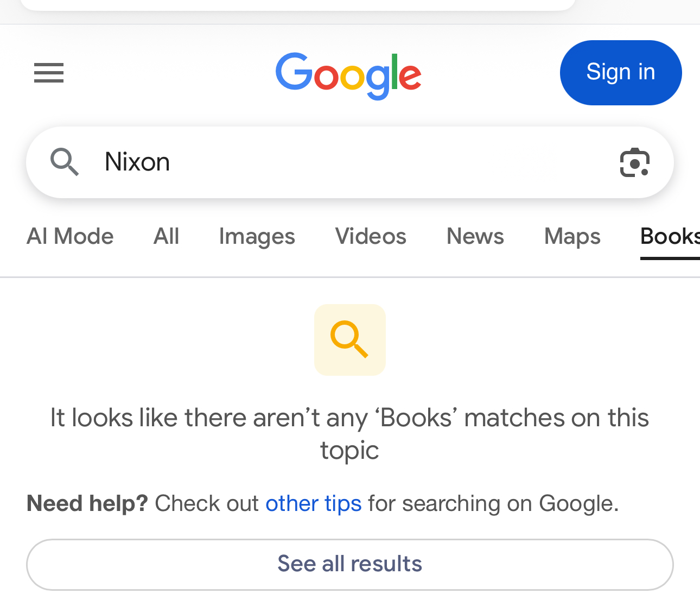
Task: Click the white card edge at top
Action: (297, 5)
